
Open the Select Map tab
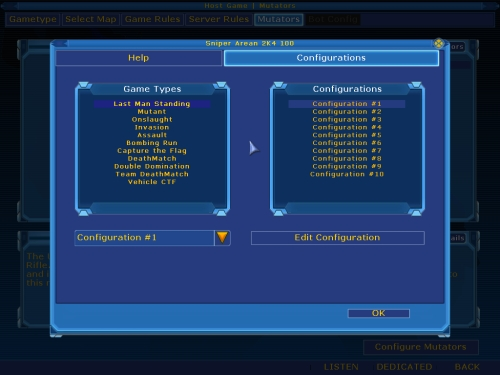[x=91, y=19]
